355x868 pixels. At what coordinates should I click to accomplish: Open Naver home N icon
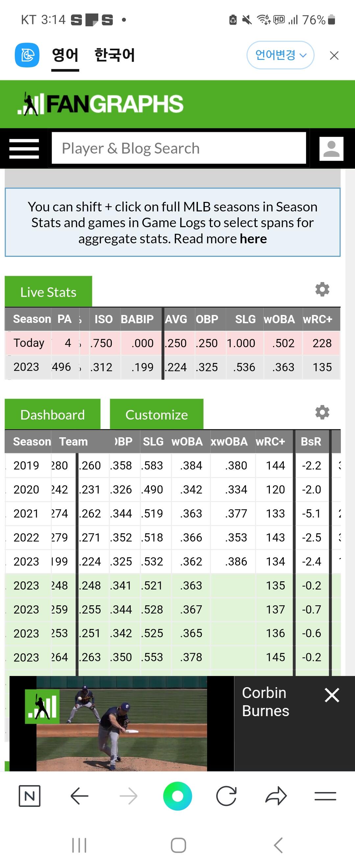[x=30, y=796]
